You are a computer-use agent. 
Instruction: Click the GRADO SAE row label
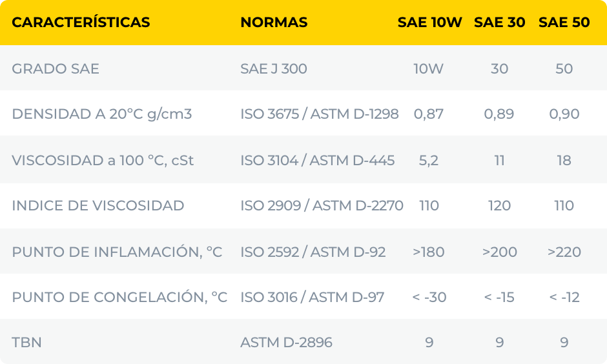[x=56, y=68]
